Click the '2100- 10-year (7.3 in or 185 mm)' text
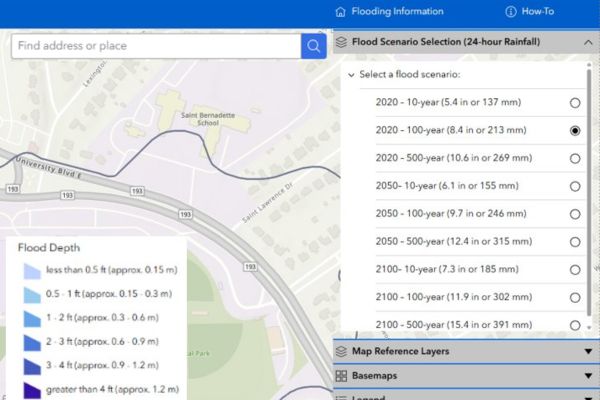Screen dimensions: 600x400 coord(447,269)
